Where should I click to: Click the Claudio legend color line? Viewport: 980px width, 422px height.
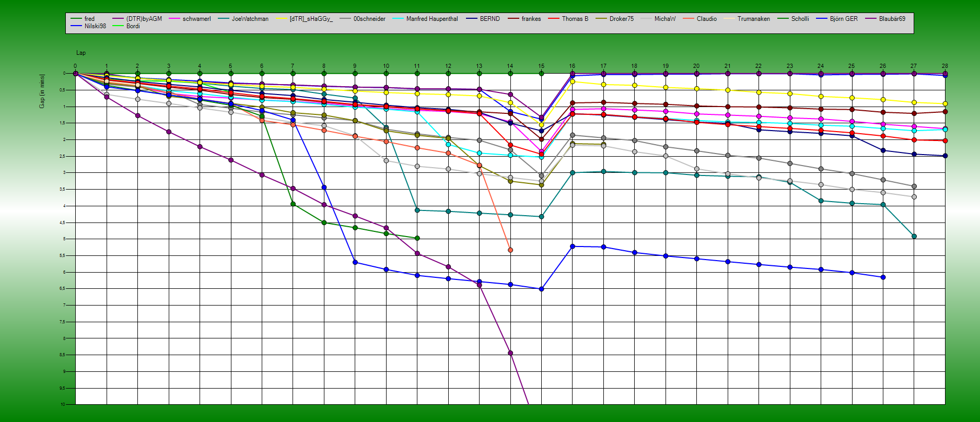(689, 19)
